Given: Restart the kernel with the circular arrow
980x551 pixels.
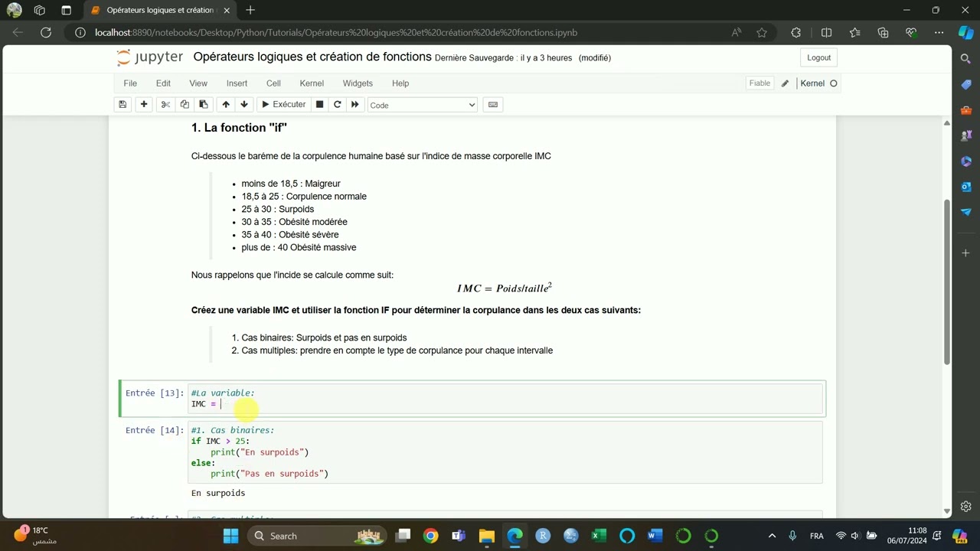Looking at the screenshot, I should click(337, 104).
